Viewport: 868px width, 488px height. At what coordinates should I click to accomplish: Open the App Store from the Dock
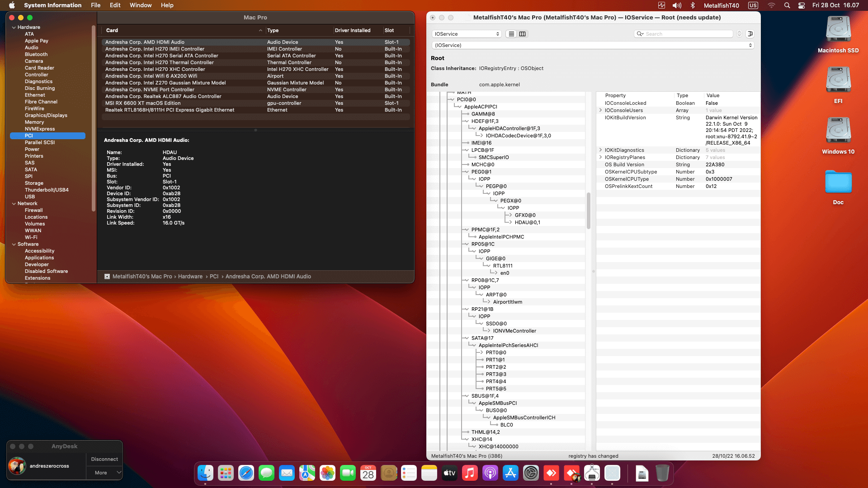[510, 474]
